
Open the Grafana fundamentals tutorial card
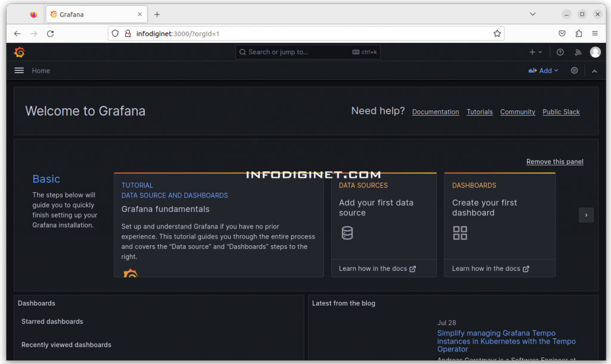click(218, 225)
